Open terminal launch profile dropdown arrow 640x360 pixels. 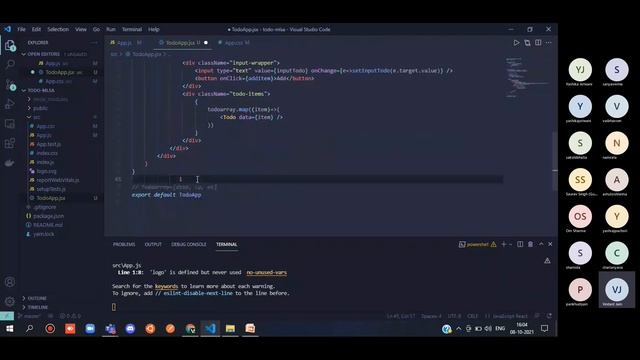tap(510, 244)
